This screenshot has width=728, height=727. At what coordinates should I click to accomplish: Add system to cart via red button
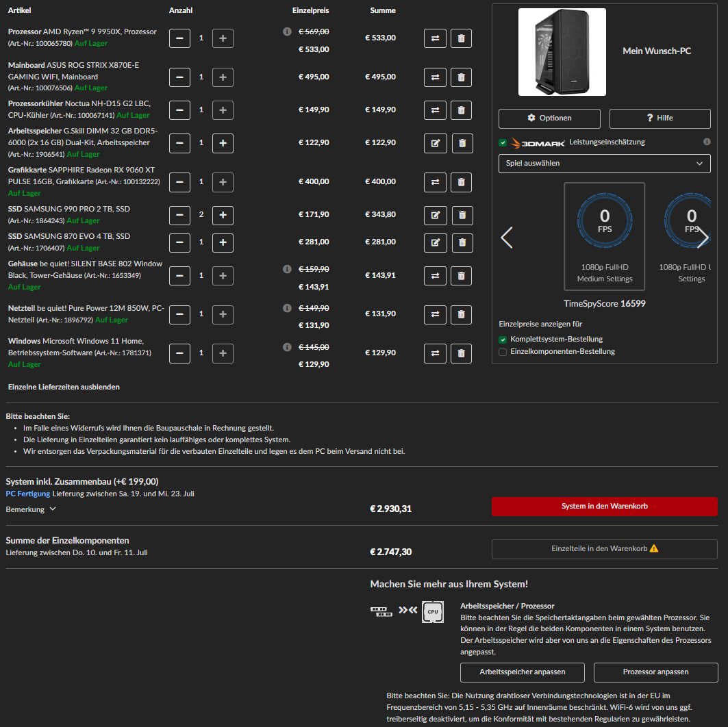click(x=605, y=506)
